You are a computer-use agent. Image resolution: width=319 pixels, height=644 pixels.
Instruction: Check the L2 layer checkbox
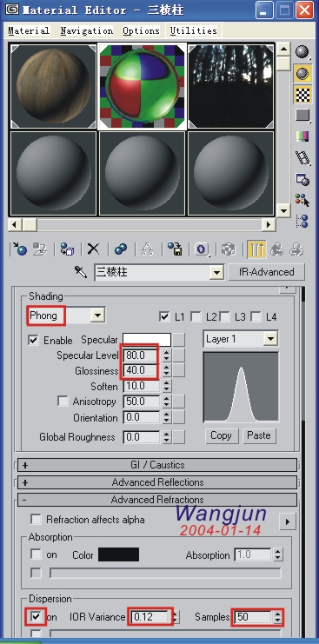point(196,316)
